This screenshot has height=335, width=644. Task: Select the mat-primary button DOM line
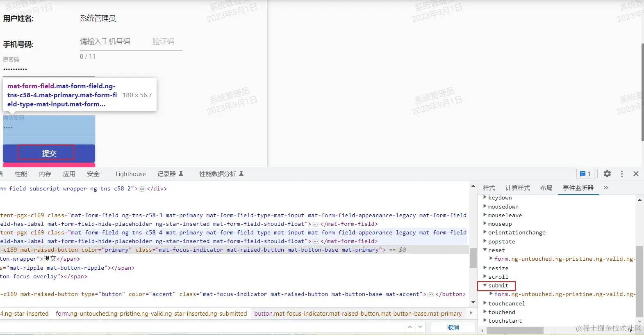pyautogui.click(x=234, y=250)
